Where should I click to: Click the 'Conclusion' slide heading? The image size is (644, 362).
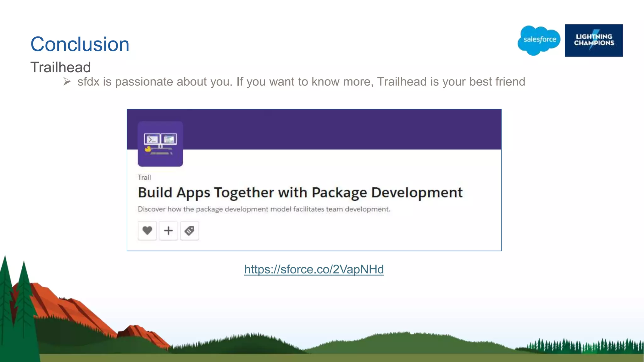click(80, 44)
